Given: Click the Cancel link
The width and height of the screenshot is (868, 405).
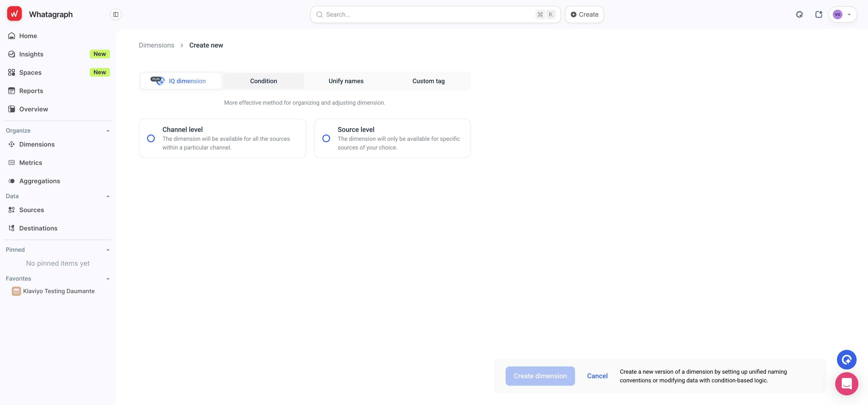Looking at the screenshot, I should (597, 376).
